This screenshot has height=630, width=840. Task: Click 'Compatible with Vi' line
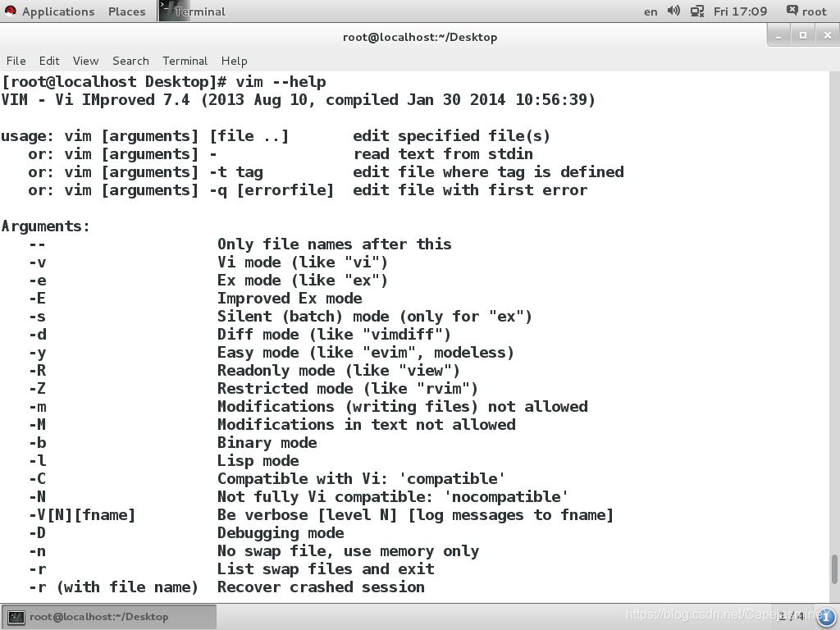[x=361, y=479]
